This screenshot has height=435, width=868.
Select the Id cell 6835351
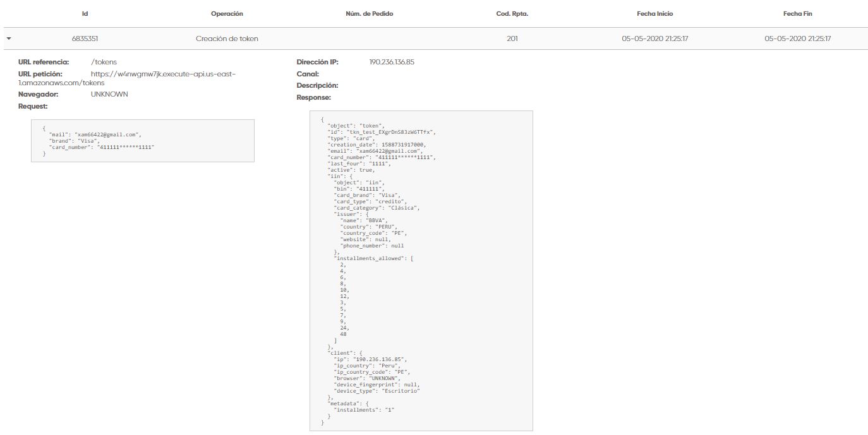coord(85,39)
